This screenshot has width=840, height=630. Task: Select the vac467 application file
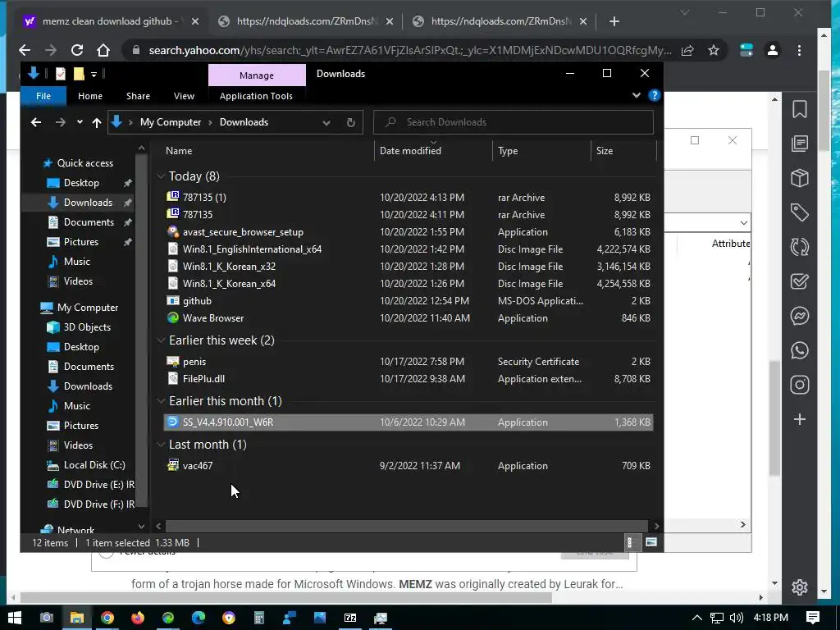click(408, 466)
